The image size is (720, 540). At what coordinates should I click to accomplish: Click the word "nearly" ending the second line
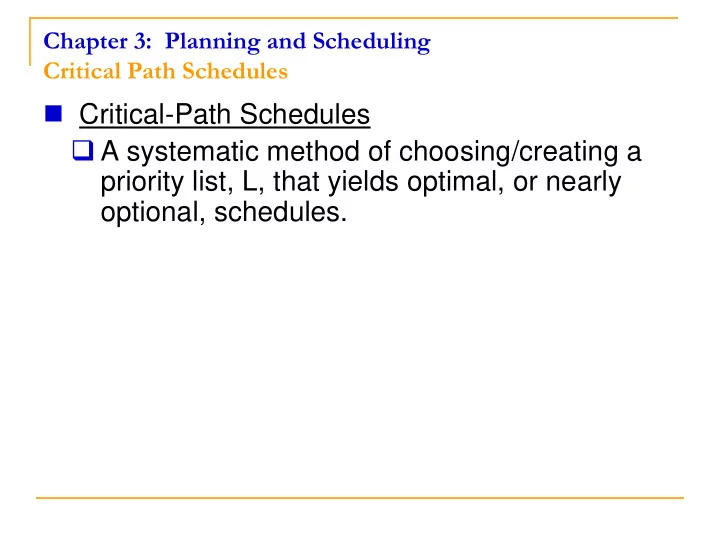[x=583, y=183]
